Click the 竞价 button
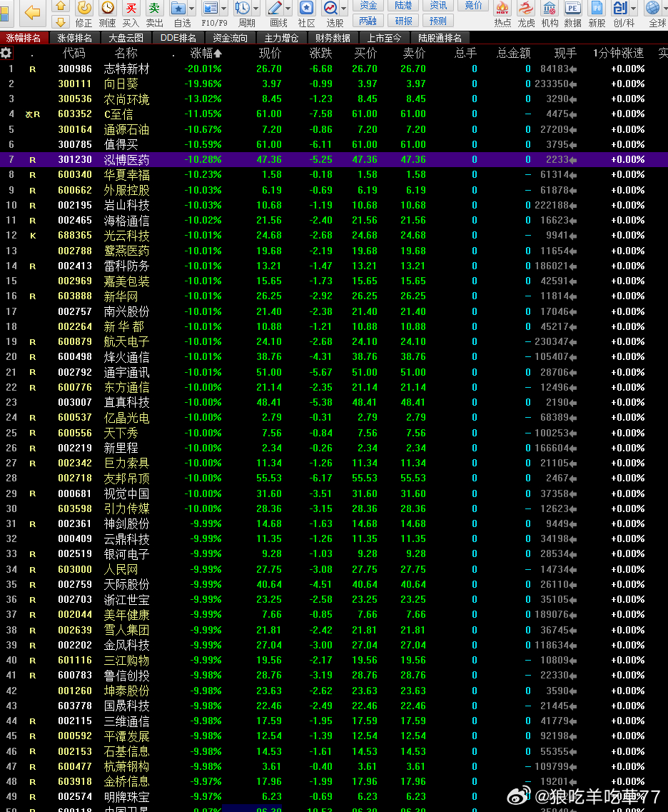668x812 pixels. pos(473,5)
